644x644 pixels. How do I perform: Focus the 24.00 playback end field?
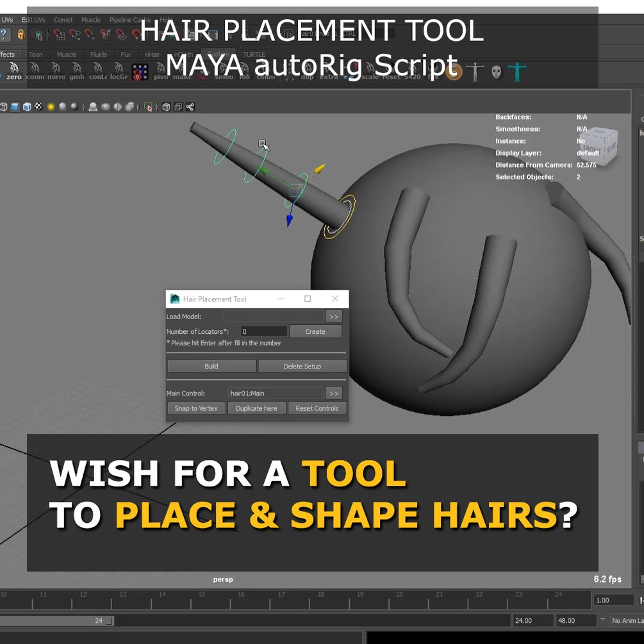[x=533, y=620]
